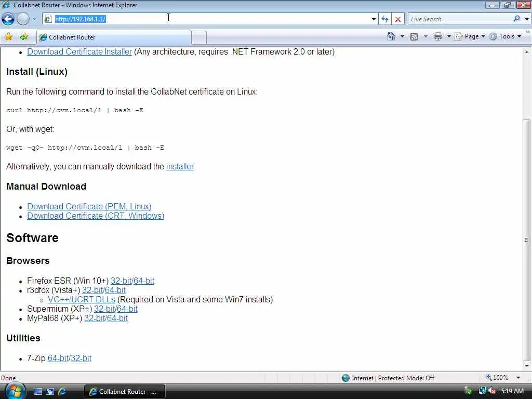Click the scrollbar down arrow
Image resolution: width=532 pixels, height=399 pixels.
[x=527, y=366]
